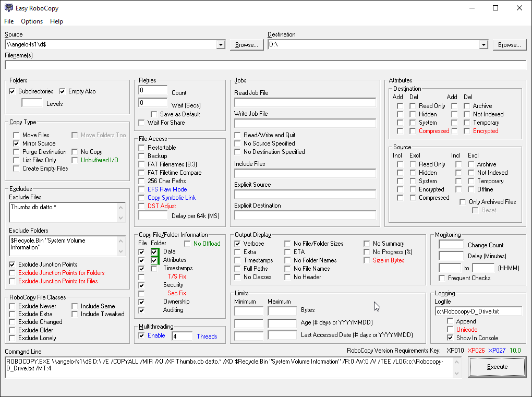The height and width of the screenshot is (397, 532).
Task: Enable the Restartable file access option
Action: (142, 148)
